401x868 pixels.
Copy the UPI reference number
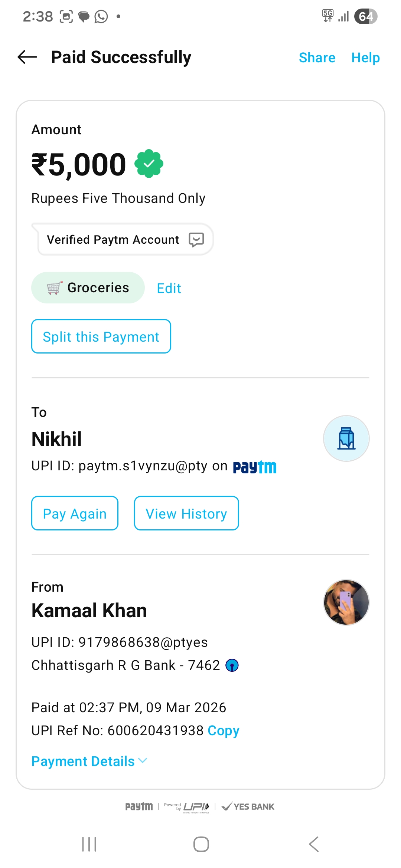(224, 730)
